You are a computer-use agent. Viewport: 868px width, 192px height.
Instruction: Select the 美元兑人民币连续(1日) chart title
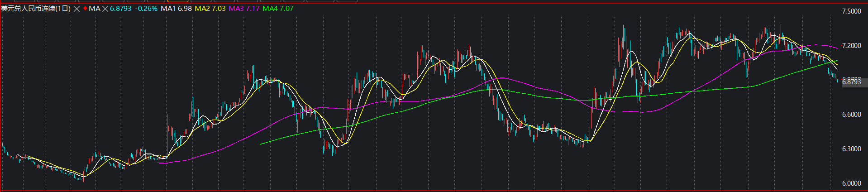pos(36,9)
